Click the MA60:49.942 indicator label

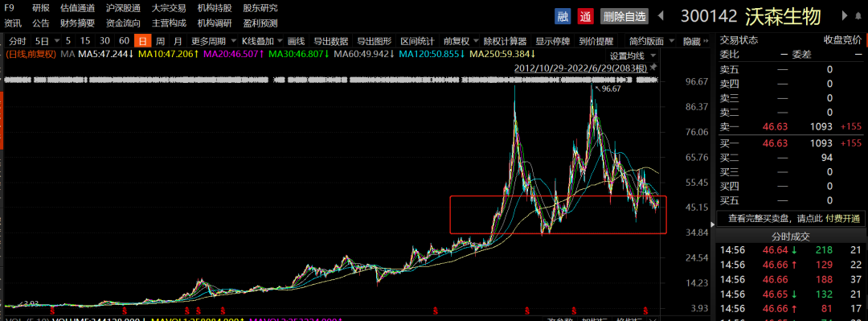364,55
